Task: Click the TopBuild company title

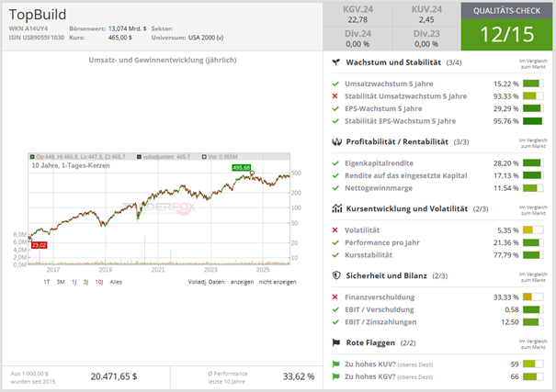Action: (x=38, y=15)
